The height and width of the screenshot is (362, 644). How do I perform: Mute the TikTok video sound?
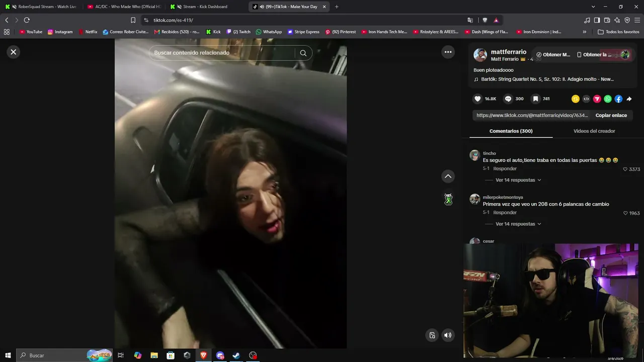coord(448,335)
